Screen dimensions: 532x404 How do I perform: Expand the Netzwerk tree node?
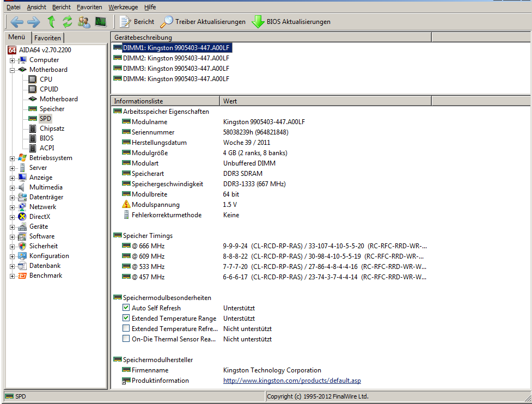click(x=12, y=207)
